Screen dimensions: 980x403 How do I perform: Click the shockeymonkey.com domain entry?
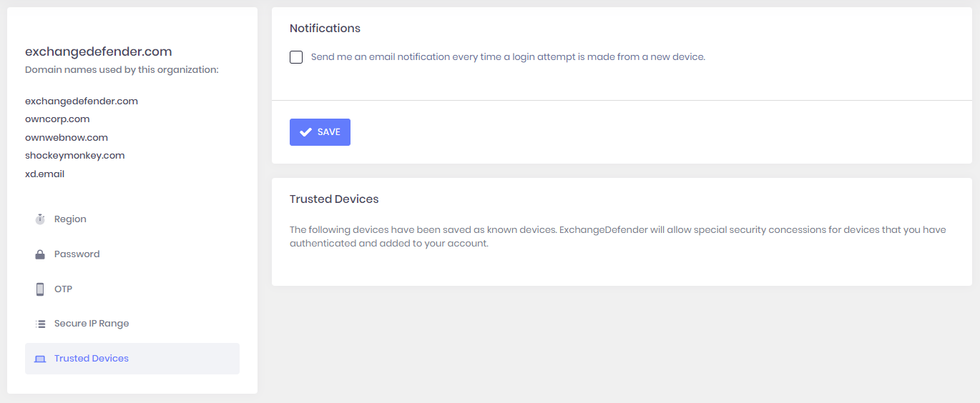(74, 155)
